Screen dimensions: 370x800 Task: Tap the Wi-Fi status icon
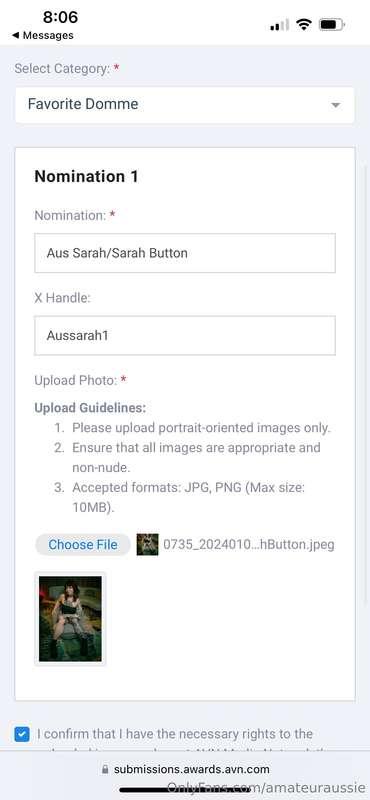click(x=304, y=24)
